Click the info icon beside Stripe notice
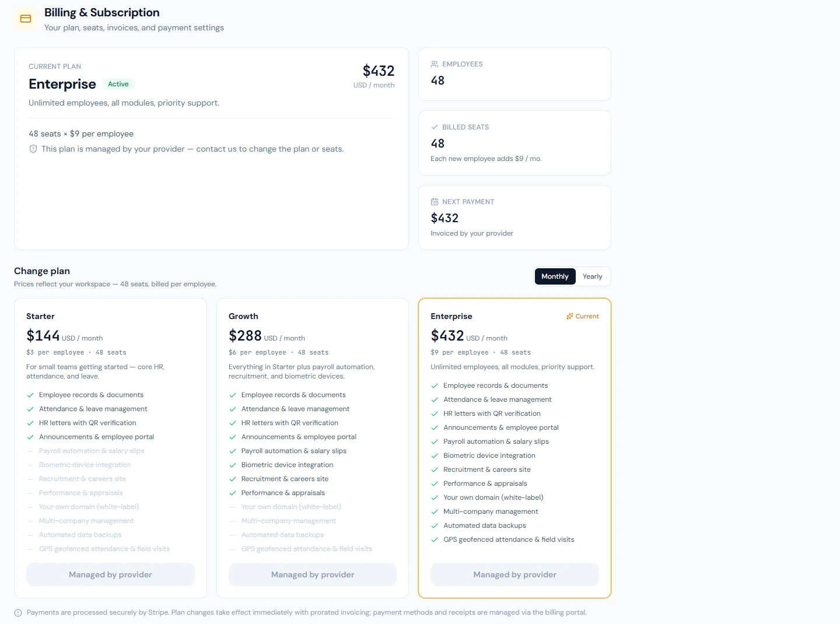This screenshot has width=840, height=624. (18, 613)
